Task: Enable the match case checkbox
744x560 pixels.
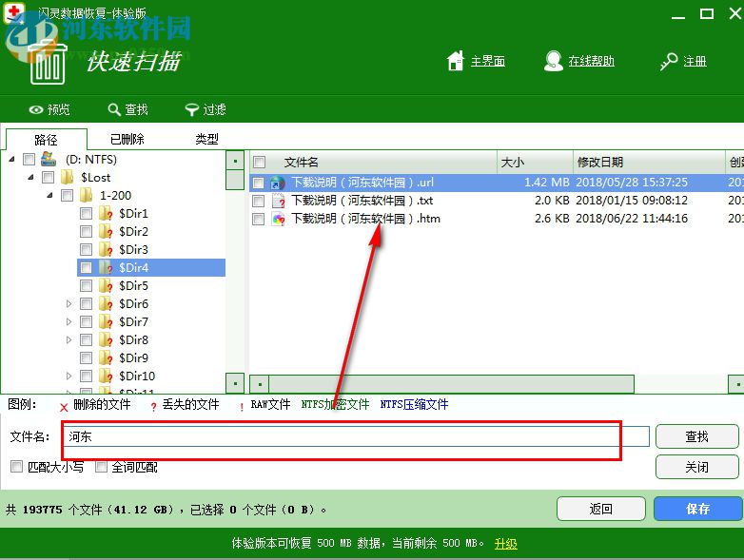Action: coord(16,467)
